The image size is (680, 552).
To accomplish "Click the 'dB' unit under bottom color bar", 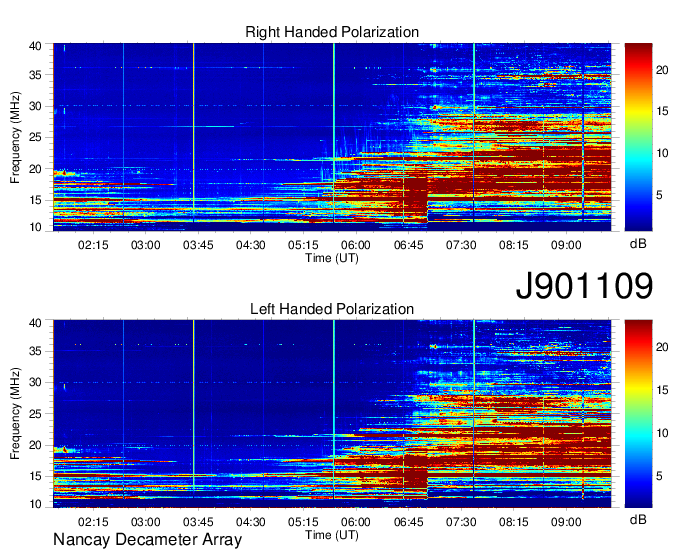I will 638,519.
